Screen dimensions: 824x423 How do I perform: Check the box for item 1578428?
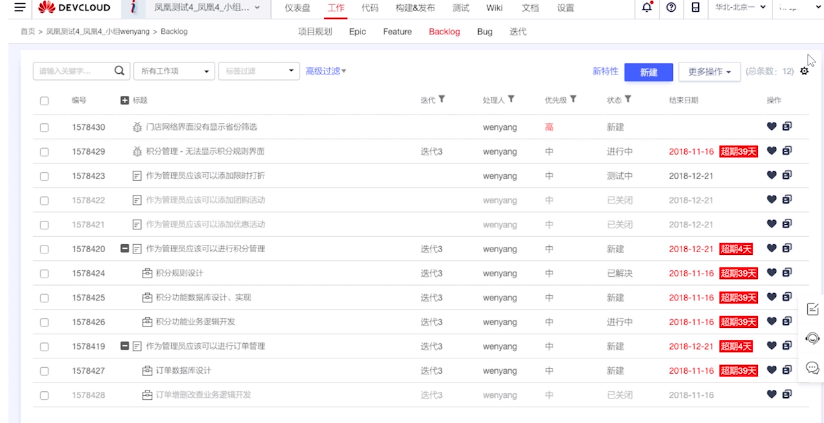point(44,395)
